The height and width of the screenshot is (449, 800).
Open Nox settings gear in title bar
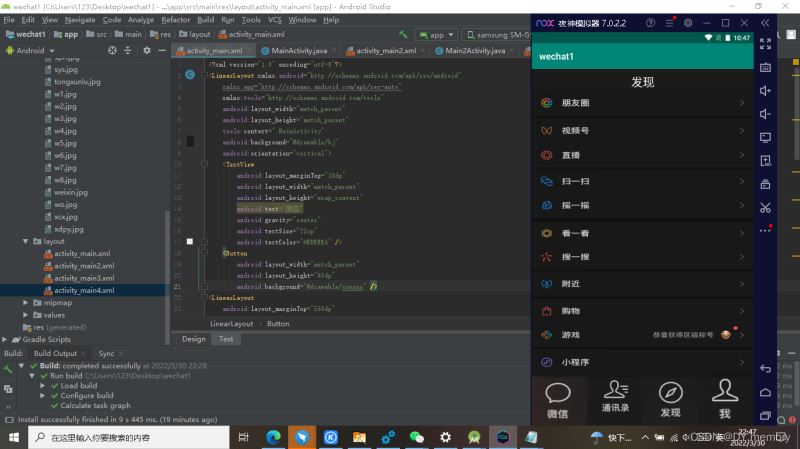[688, 23]
